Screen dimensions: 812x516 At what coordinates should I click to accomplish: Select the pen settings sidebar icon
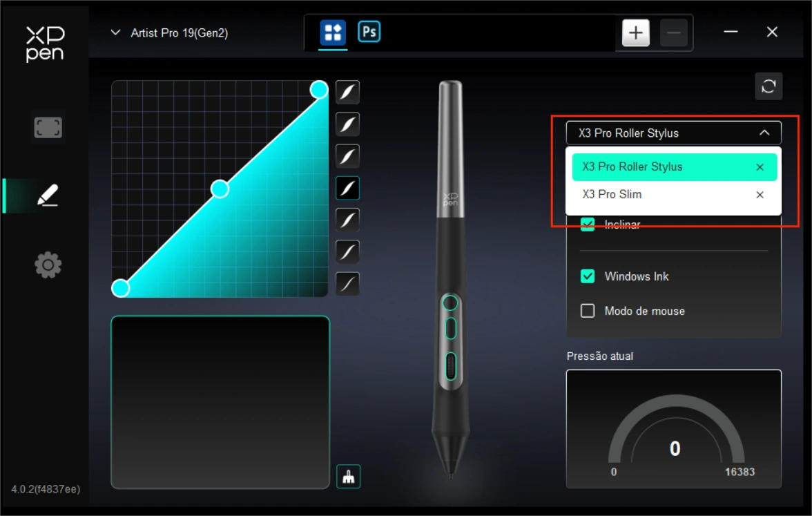tap(48, 196)
